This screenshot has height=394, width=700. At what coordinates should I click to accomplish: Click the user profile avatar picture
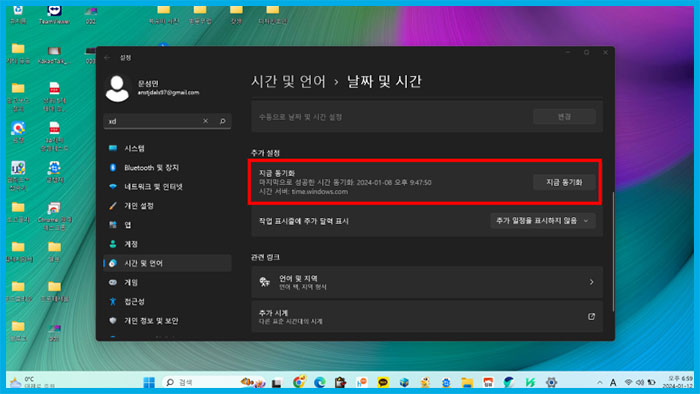[117, 88]
